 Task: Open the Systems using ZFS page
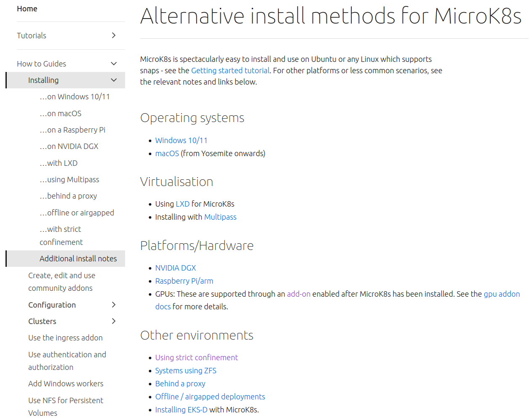(x=186, y=370)
